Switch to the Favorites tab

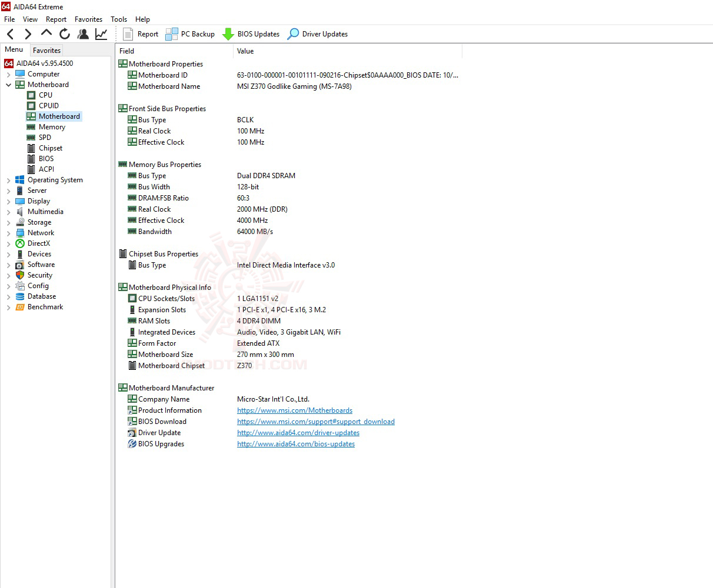coord(46,51)
